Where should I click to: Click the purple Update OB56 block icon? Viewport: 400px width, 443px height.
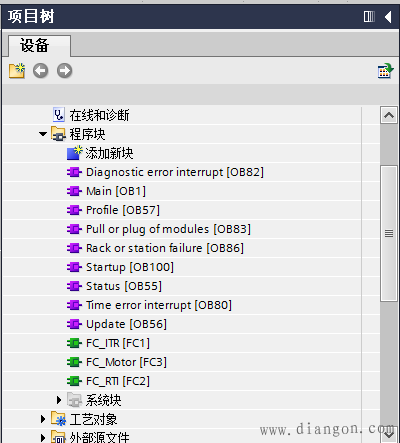pyautogui.click(x=74, y=324)
